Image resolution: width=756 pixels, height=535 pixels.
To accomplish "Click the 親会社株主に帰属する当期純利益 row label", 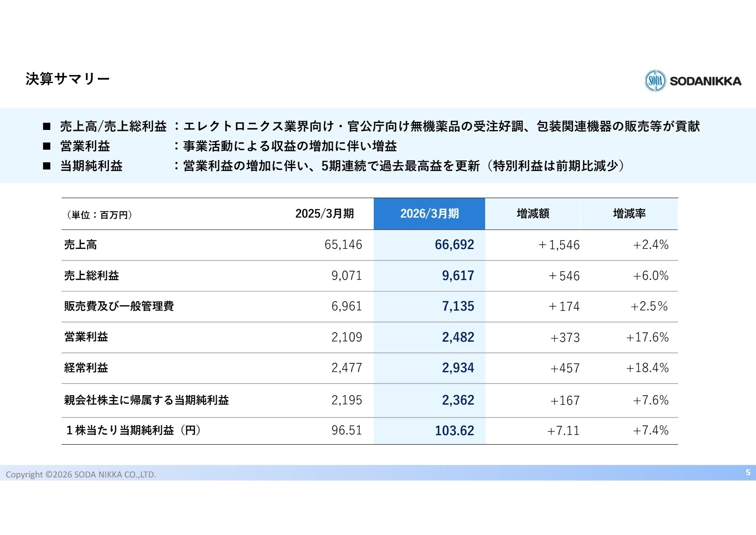I will pyautogui.click(x=146, y=400).
